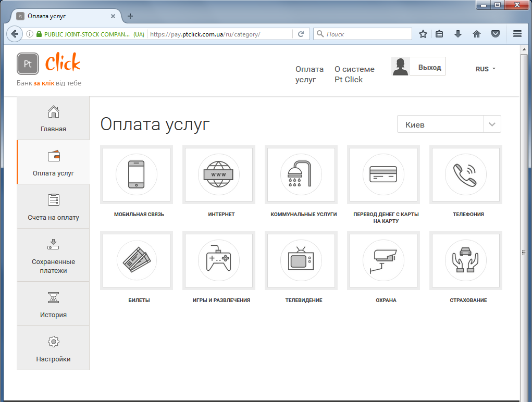
Task: Click the scrollbar up arrow
Action: point(524,49)
